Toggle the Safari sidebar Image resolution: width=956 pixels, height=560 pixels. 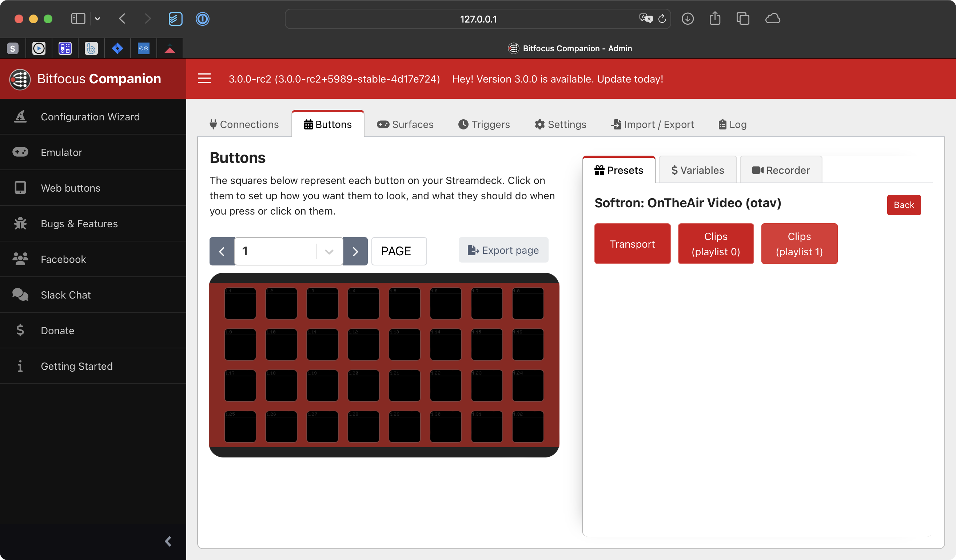[78, 19]
